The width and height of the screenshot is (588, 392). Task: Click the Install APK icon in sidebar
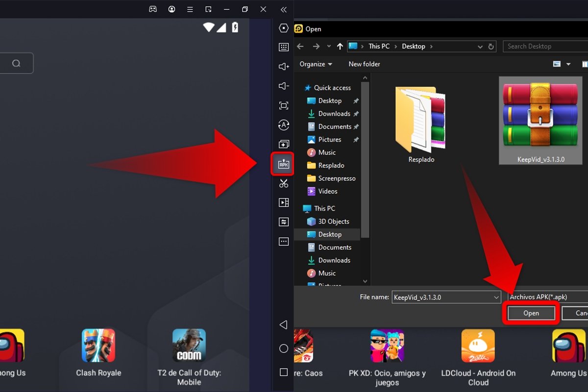coord(284,164)
